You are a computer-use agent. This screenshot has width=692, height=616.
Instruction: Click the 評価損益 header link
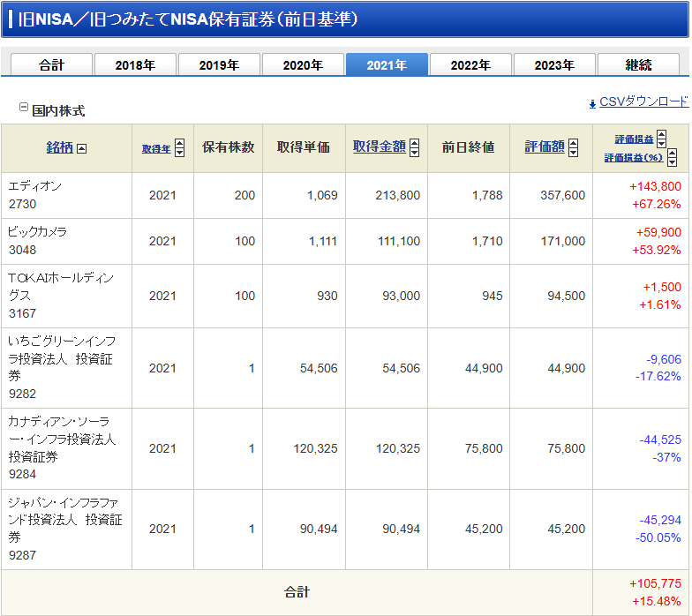click(x=634, y=139)
